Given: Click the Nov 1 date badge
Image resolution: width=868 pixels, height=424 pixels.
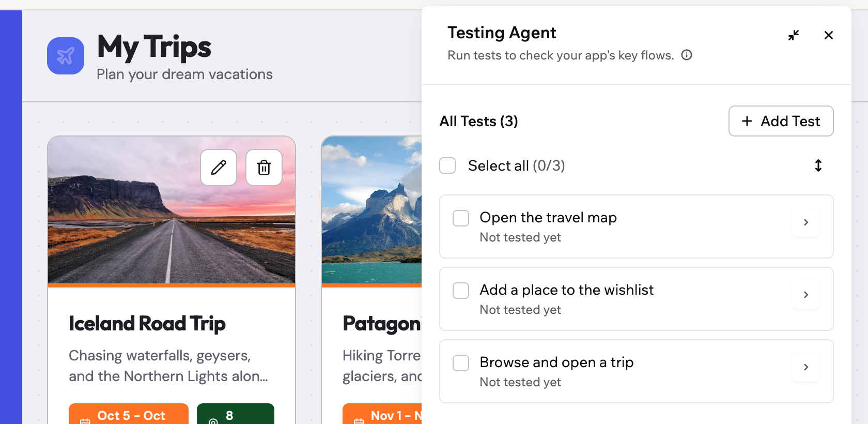Looking at the screenshot, I should 382,415.
